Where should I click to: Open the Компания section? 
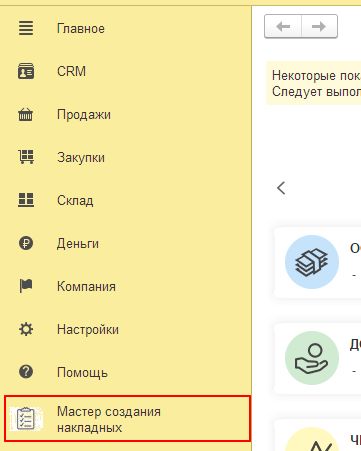point(86,286)
